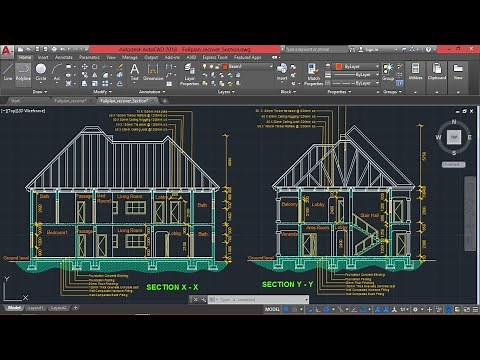Toggle clean screen in status bar

(x=467, y=309)
